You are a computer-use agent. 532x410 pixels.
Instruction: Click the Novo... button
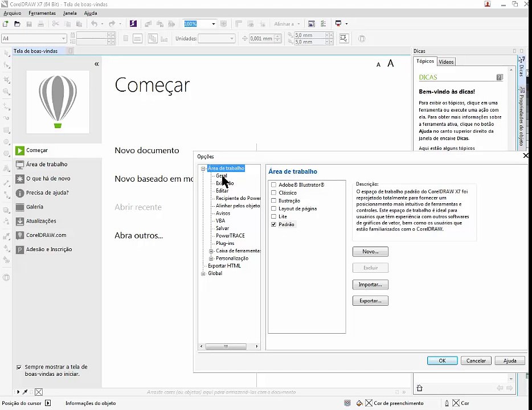(x=370, y=252)
